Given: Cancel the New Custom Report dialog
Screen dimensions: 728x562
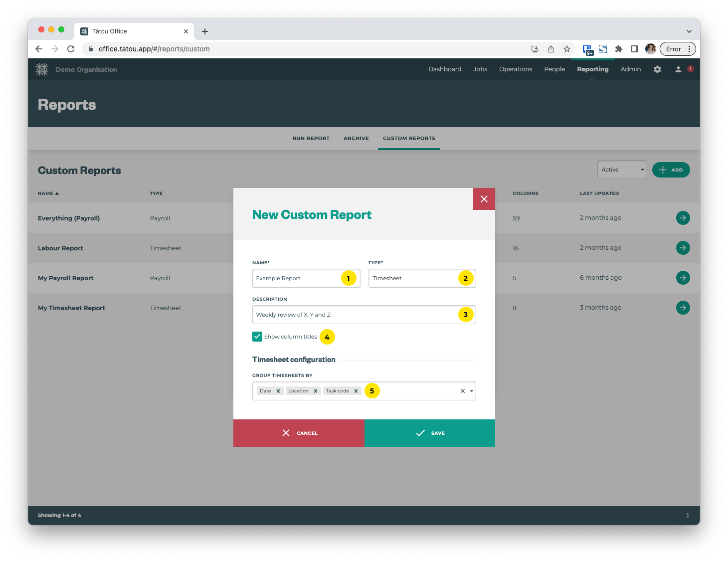Looking at the screenshot, I should pyautogui.click(x=299, y=433).
